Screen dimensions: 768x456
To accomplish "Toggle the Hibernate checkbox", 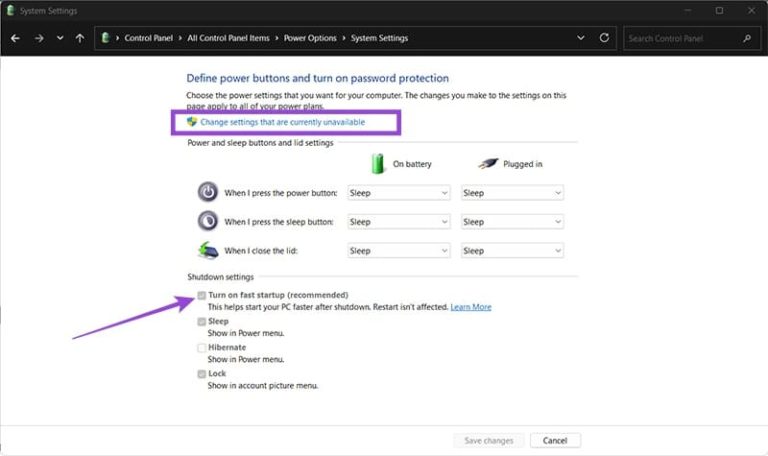I will [202, 348].
